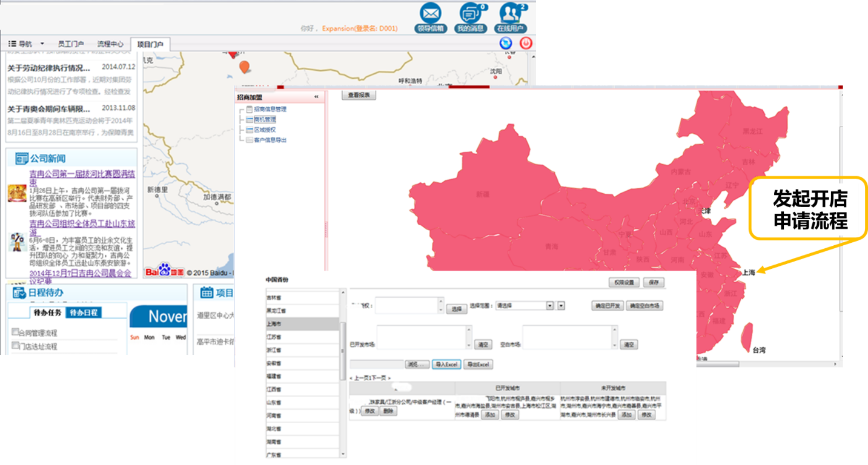Open the small second dropdown after 请选择
This screenshot has width=868, height=465.
(x=561, y=306)
